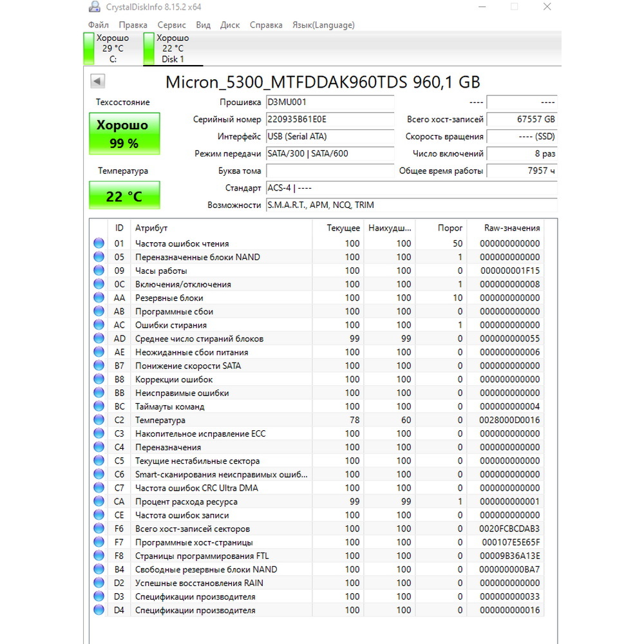Click the disk title Micron_5300_MTFDDAK960TDS 960,1 GB

coord(323,82)
